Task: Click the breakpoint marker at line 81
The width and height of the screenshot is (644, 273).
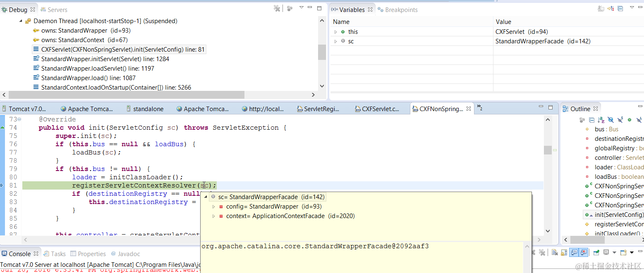Action: point(2,185)
